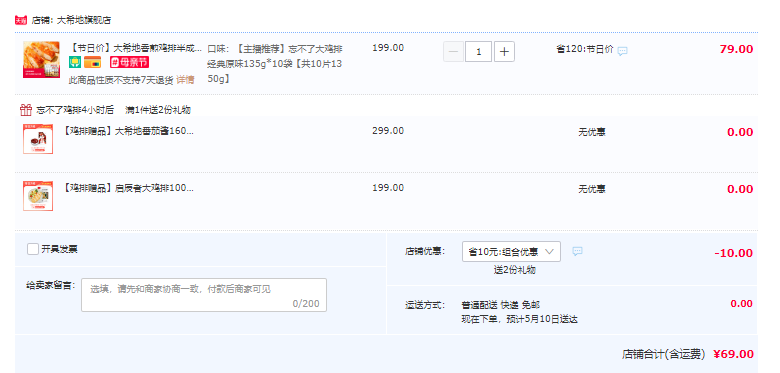This screenshot has height=373, width=780.
Task: Click the 送2份礼物 text under dropdown
Action: click(515, 270)
